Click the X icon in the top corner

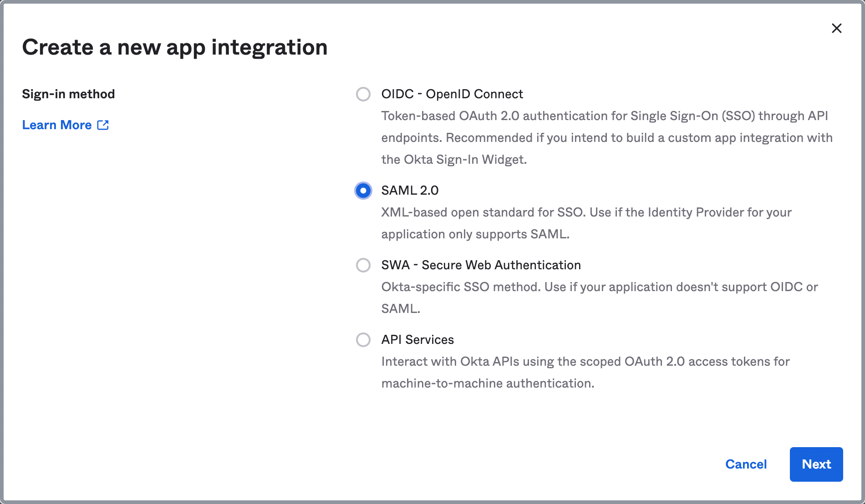pos(837,28)
